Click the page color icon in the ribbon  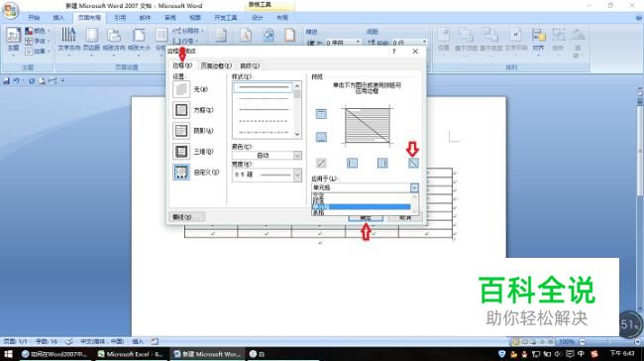(268, 36)
